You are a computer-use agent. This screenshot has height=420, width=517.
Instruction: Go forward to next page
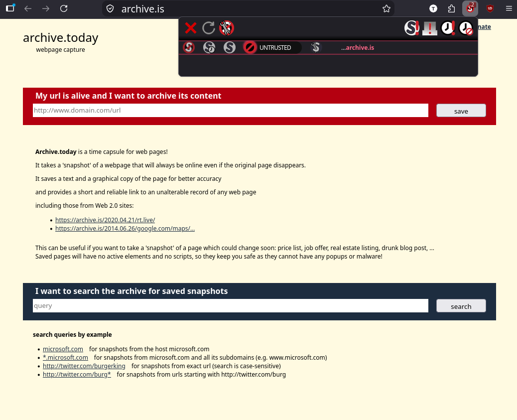coord(46,8)
